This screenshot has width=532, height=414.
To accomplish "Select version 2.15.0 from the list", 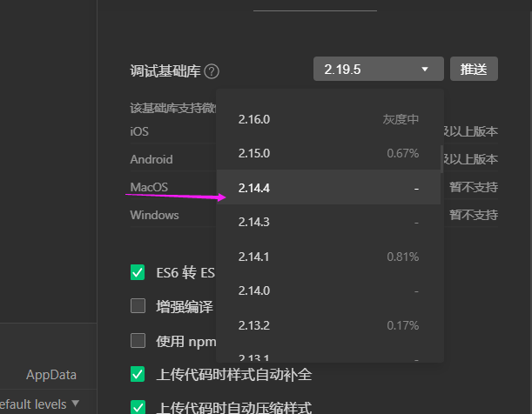I will coord(328,153).
